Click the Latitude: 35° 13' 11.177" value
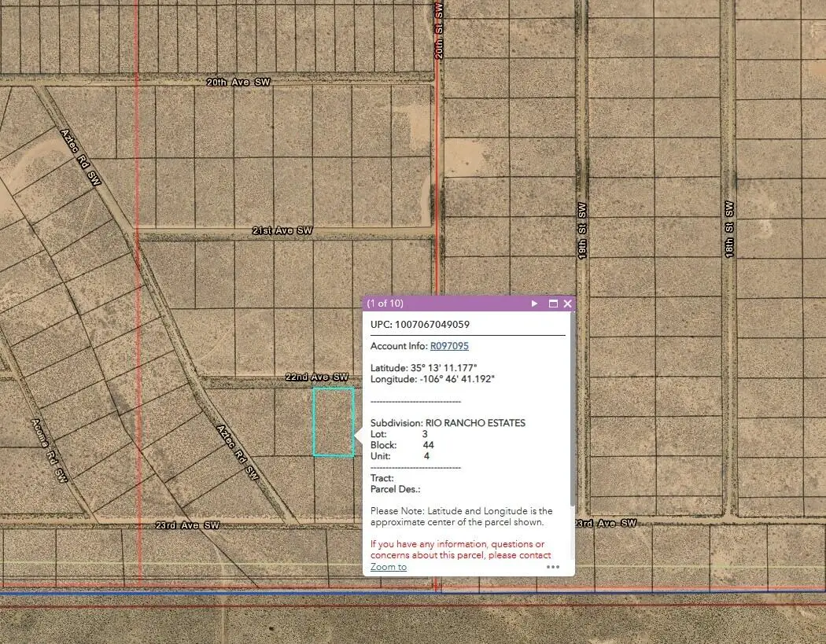This screenshot has height=644, width=826. click(x=423, y=367)
